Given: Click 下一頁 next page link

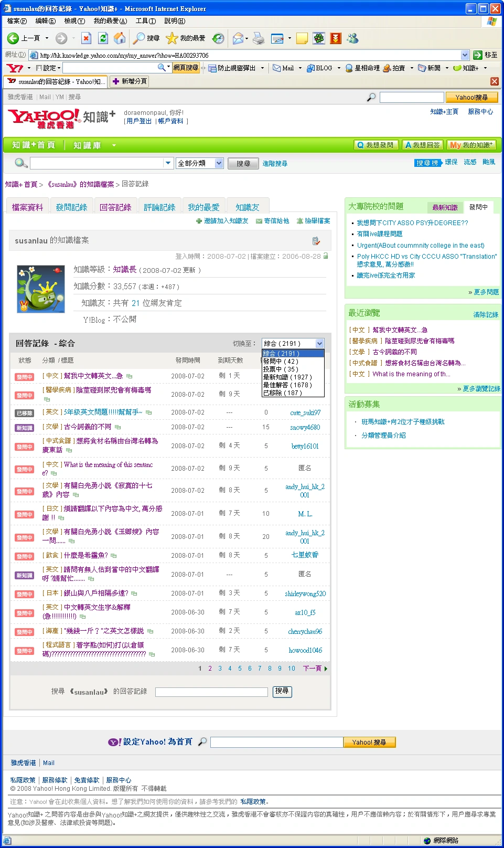Looking at the screenshot, I should [x=315, y=669].
